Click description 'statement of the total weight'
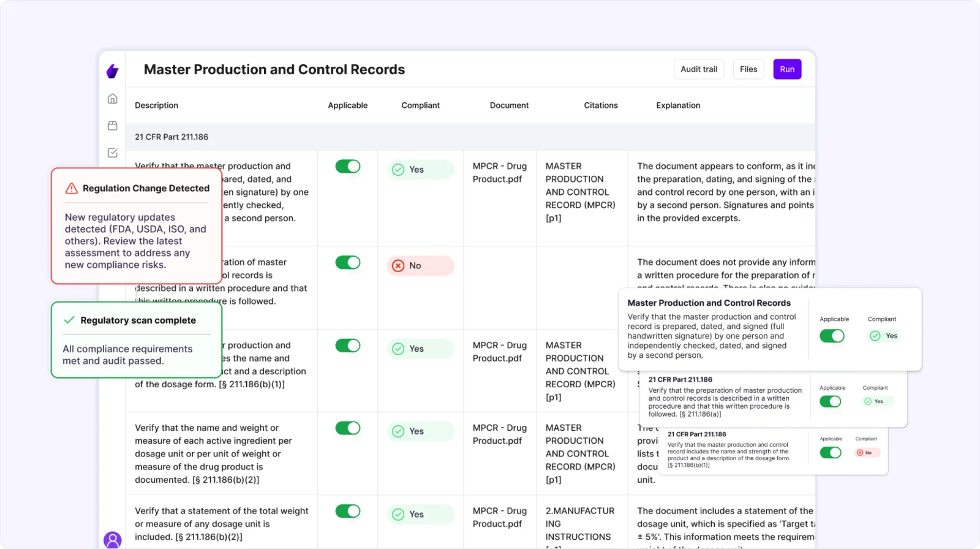Image resolution: width=980 pixels, height=549 pixels. coord(222,524)
